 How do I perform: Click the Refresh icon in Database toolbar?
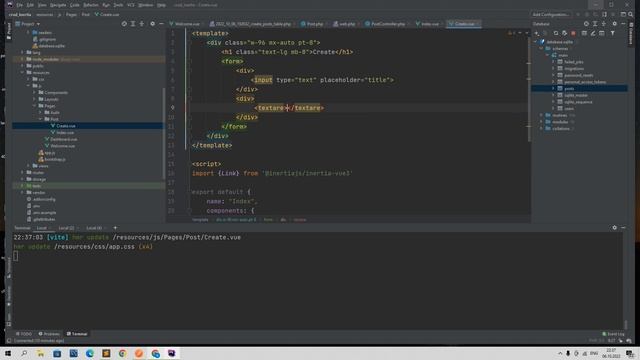click(x=556, y=33)
